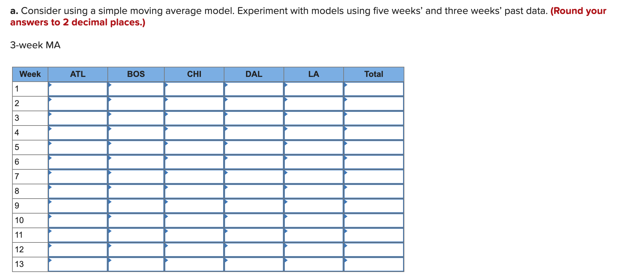The width and height of the screenshot is (644, 279).
Task: Click the DAL field for week 4
Action: [254, 133]
